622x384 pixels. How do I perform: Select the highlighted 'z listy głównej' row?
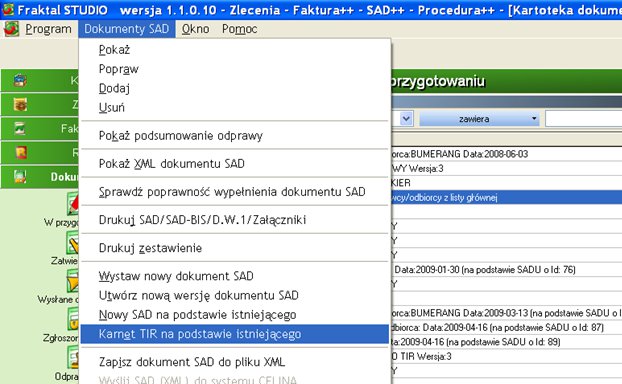pos(507,197)
